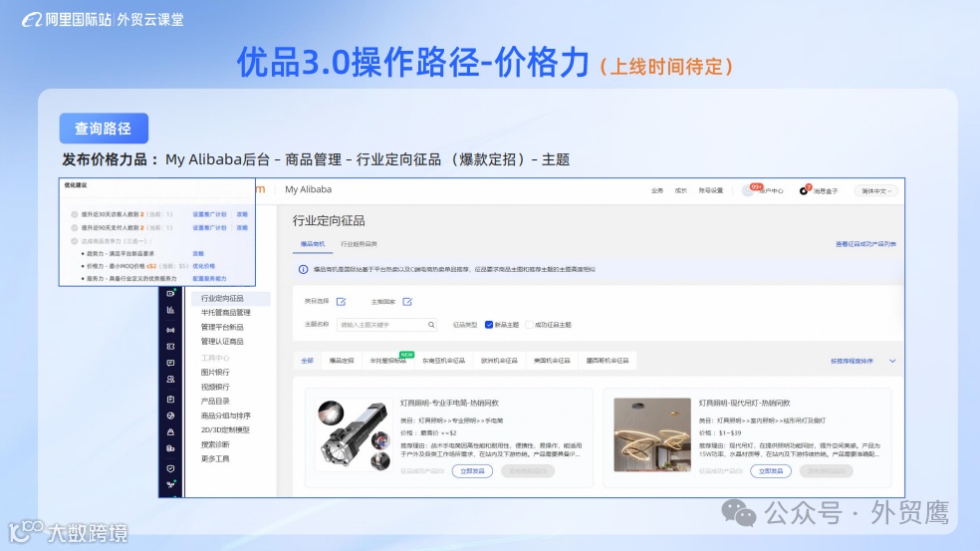Select the 提升近30天访客人数 radio circle
The height and width of the screenshot is (551, 980).
tap(75, 214)
